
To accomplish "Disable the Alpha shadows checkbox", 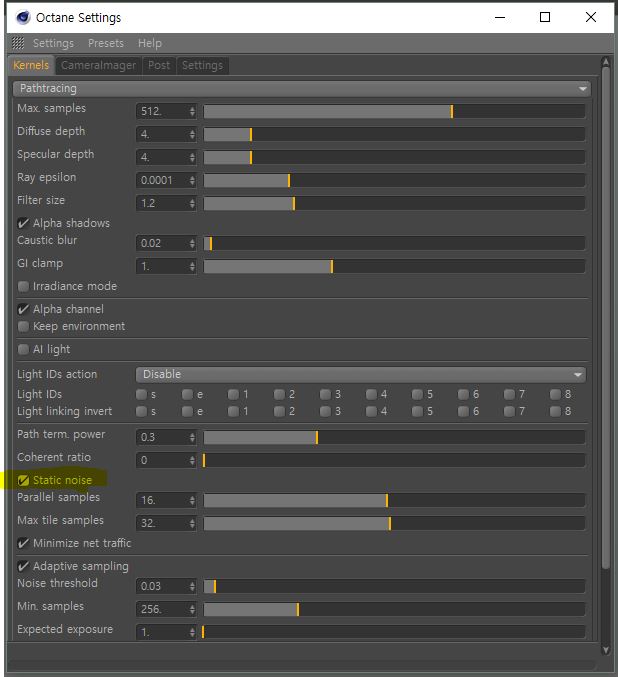I will click(23, 223).
